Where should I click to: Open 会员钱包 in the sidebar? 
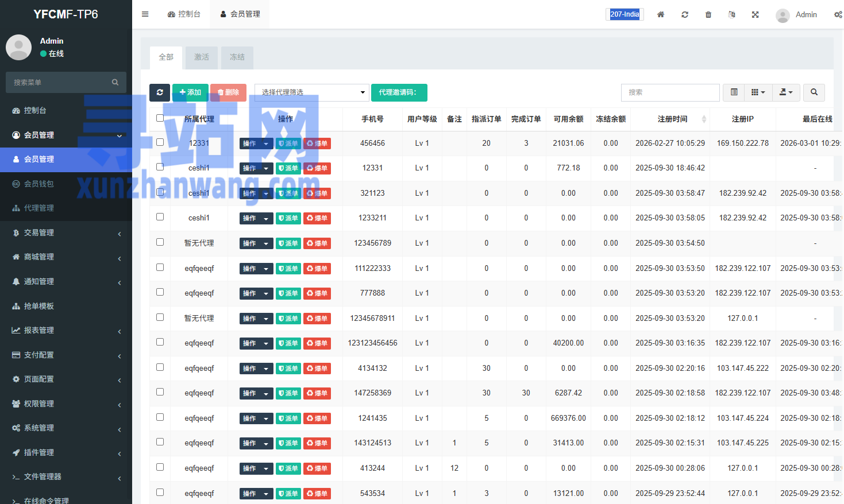(x=39, y=184)
